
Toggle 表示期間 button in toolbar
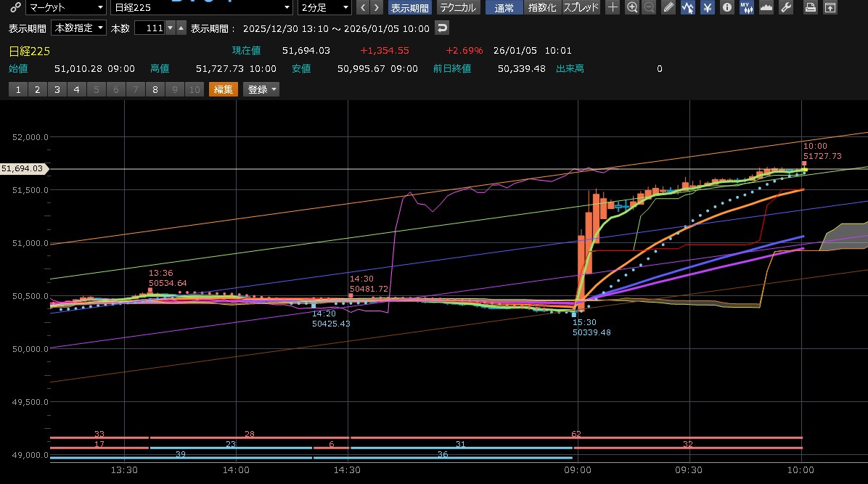[x=410, y=7]
